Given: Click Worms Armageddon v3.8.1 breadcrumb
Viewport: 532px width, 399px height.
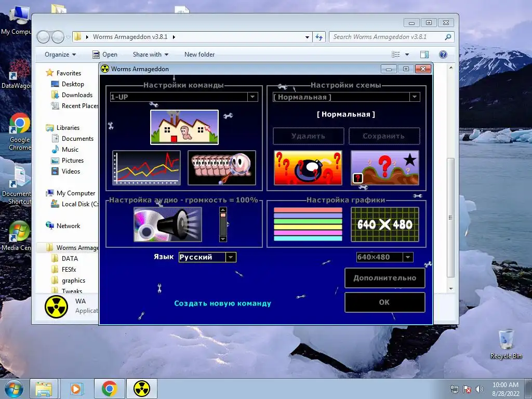Looking at the screenshot, I should tap(130, 37).
